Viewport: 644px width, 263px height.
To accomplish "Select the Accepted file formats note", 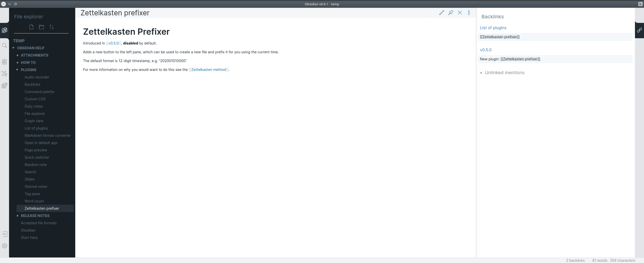I will point(39,223).
